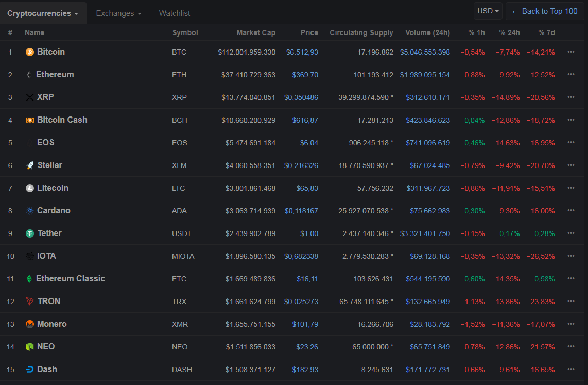Open the Bitcoin name link

(51, 52)
